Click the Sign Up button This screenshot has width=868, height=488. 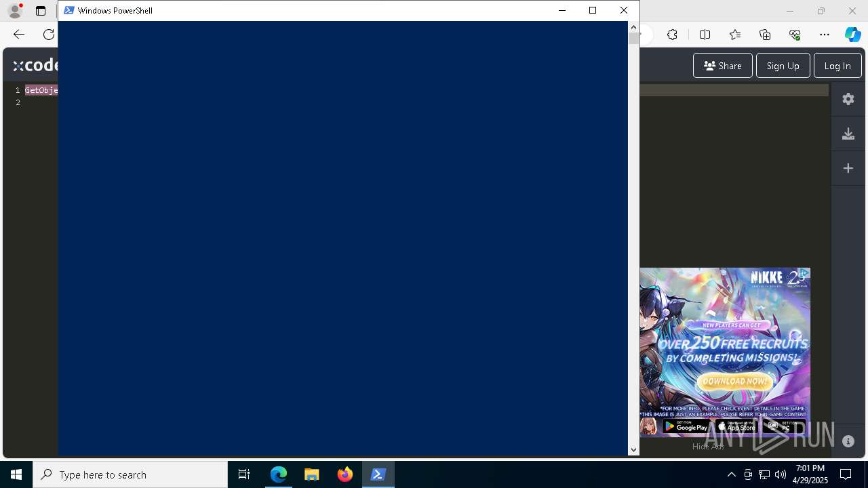coord(783,66)
